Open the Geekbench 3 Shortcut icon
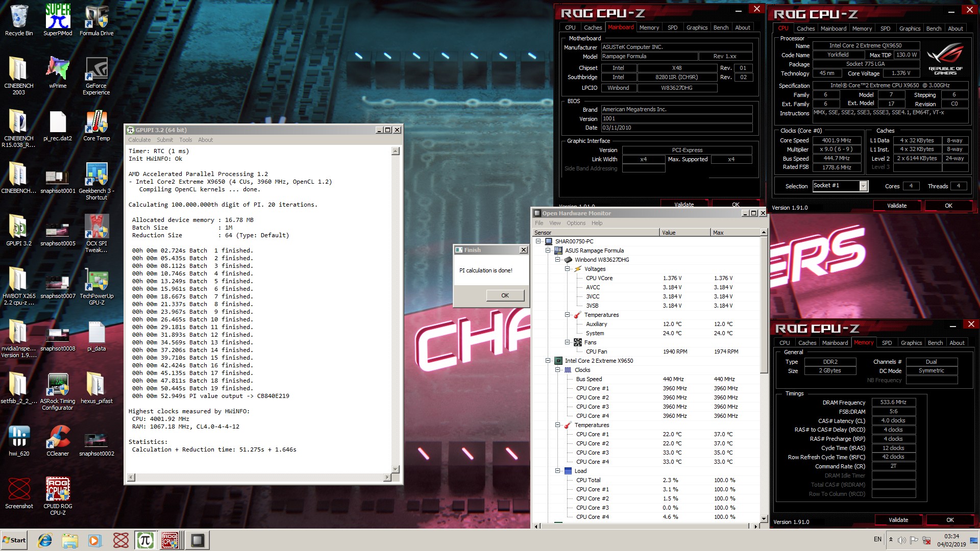This screenshot has height=551, width=980. pos(96,181)
